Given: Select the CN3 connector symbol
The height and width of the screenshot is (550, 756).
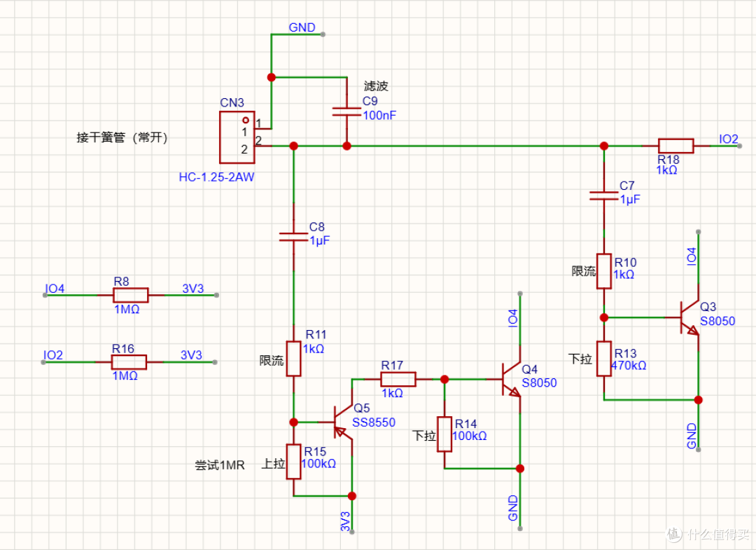Looking at the screenshot, I should [x=237, y=137].
